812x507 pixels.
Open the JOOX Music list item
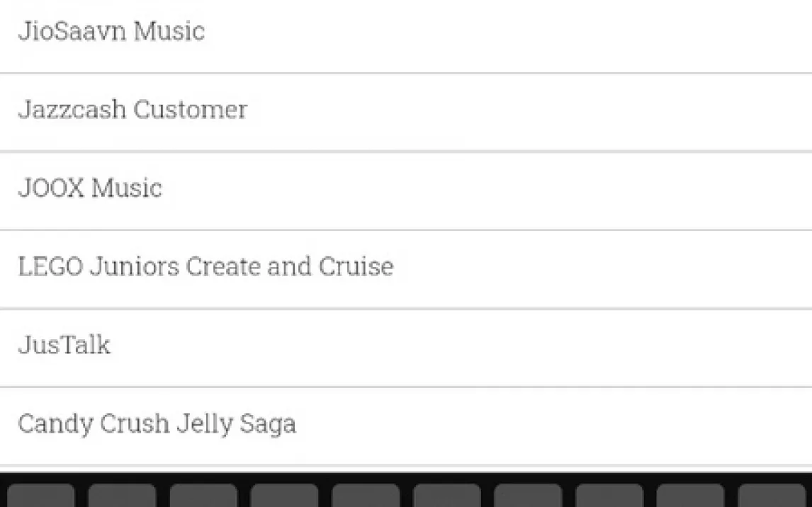coord(90,189)
